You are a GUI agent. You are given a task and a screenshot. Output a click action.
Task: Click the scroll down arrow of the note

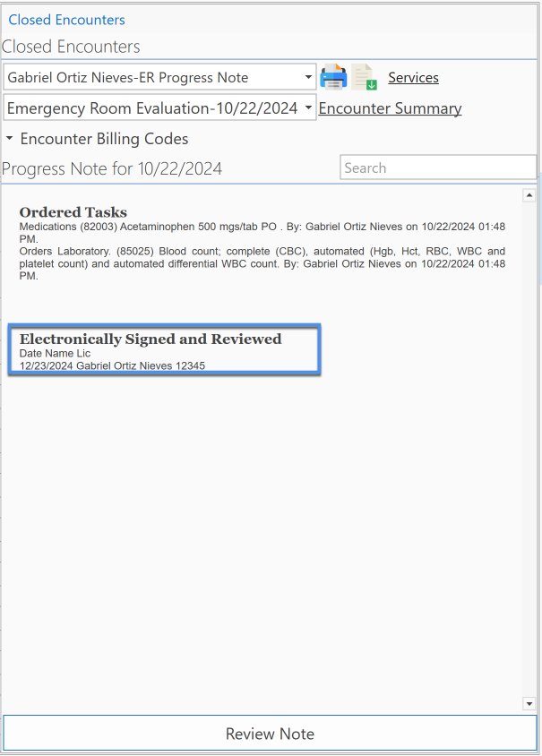pos(529,704)
